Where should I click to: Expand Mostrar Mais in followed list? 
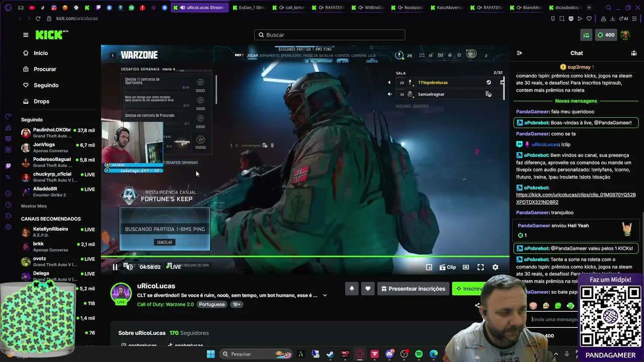[34, 206]
